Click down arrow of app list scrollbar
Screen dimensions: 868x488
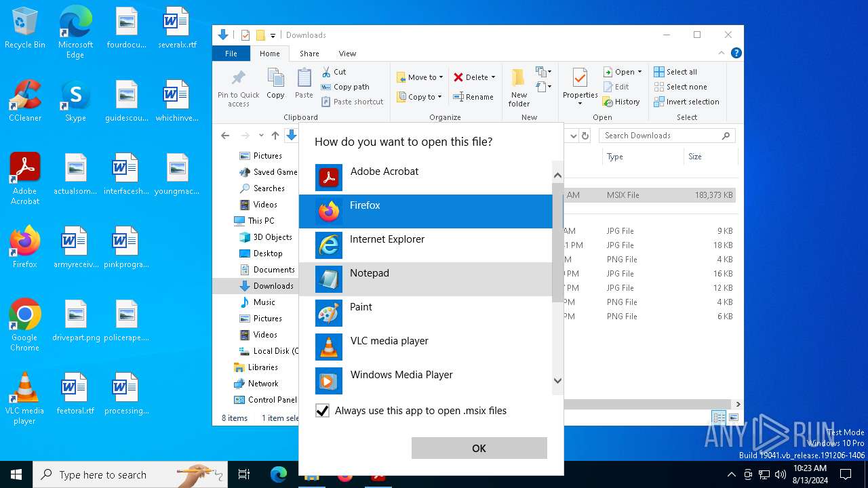pyautogui.click(x=557, y=381)
